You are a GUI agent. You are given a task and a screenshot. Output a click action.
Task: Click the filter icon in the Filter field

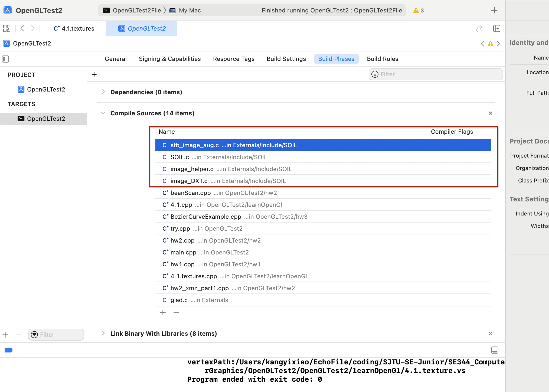coord(375,74)
